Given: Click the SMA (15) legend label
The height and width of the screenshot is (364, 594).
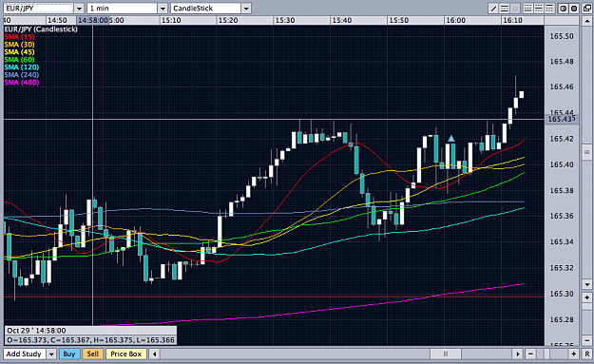Looking at the screenshot, I should coord(19,37).
